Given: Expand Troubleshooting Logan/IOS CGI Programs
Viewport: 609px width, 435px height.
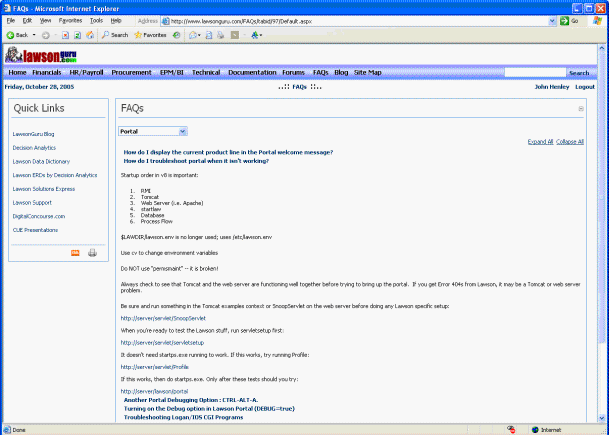Looking at the screenshot, I should click(183, 418).
